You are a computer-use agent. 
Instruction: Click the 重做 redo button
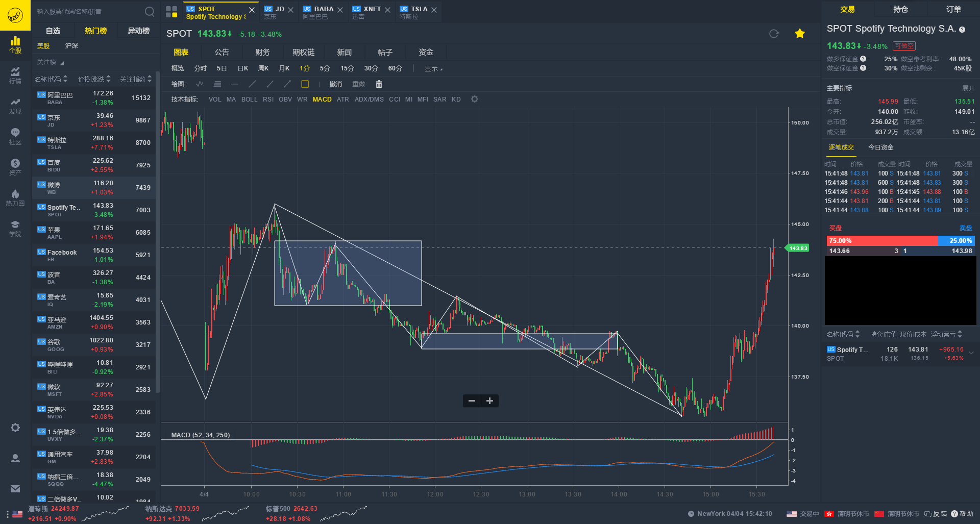click(359, 84)
